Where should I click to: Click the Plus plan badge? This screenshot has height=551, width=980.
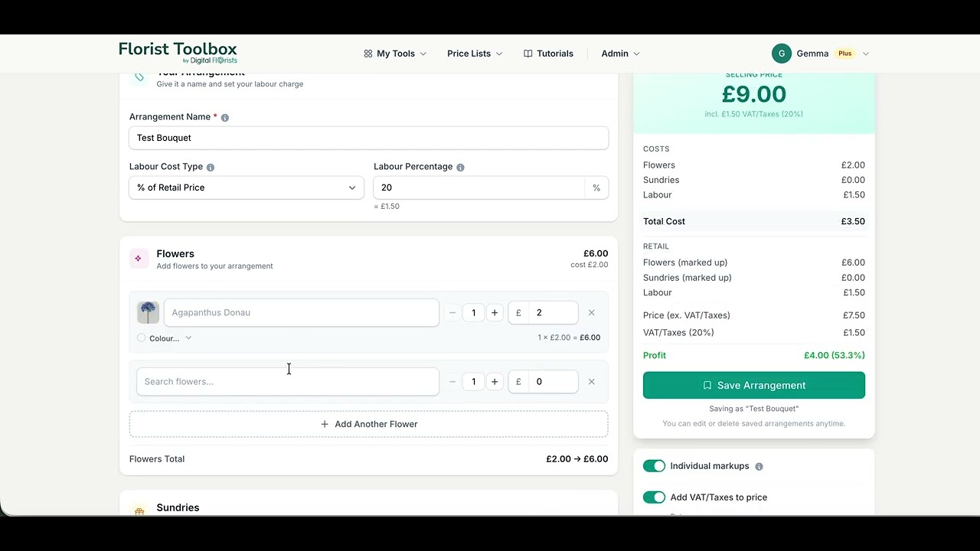[844, 54]
